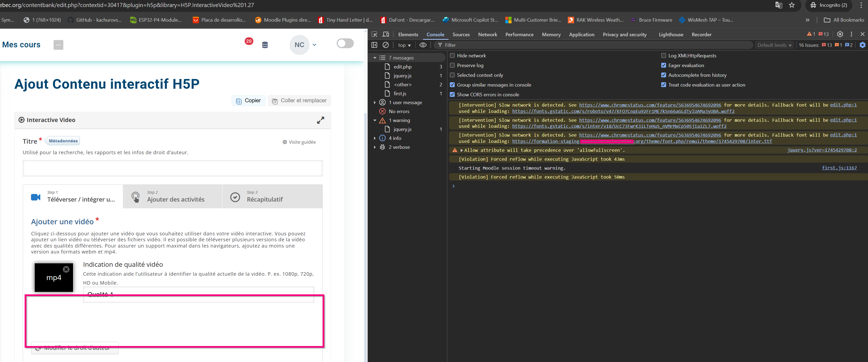The height and width of the screenshot is (362, 868).
Task: Enable the Hide network checkbox
Action: [x=452, y=55]
